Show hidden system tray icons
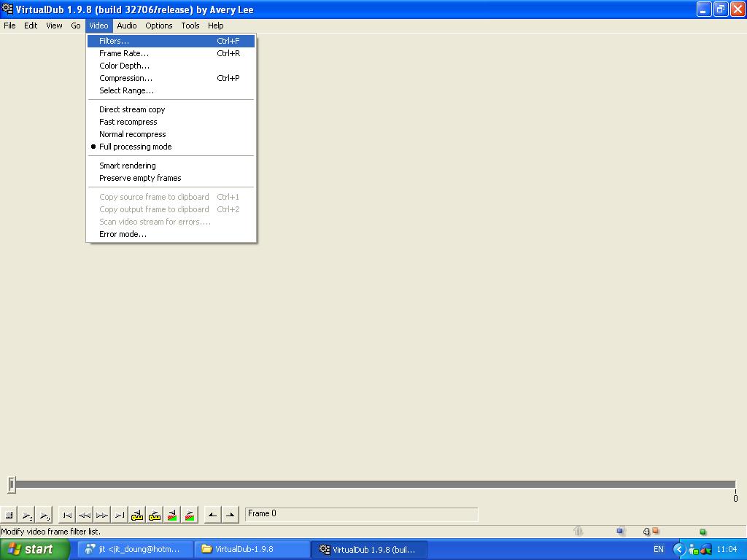This screenshot has width=747, height=560. (x=679, y=550)
